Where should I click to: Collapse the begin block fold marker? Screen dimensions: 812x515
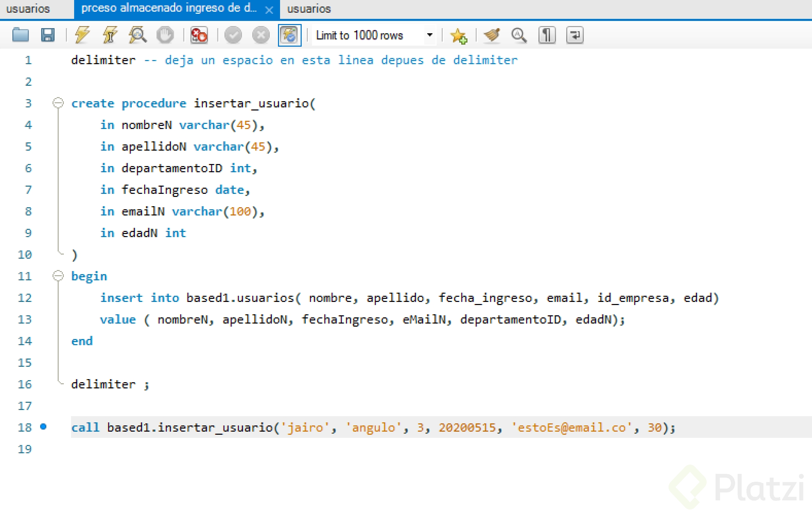pos(58,276)
